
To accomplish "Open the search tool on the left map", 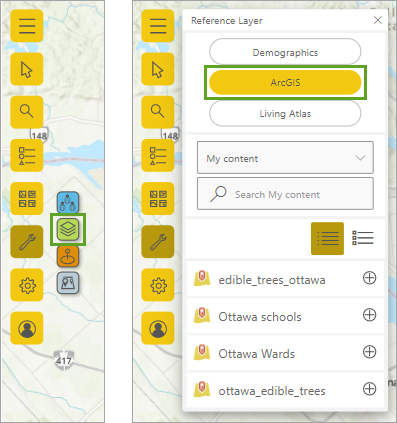I will point(27,112).
